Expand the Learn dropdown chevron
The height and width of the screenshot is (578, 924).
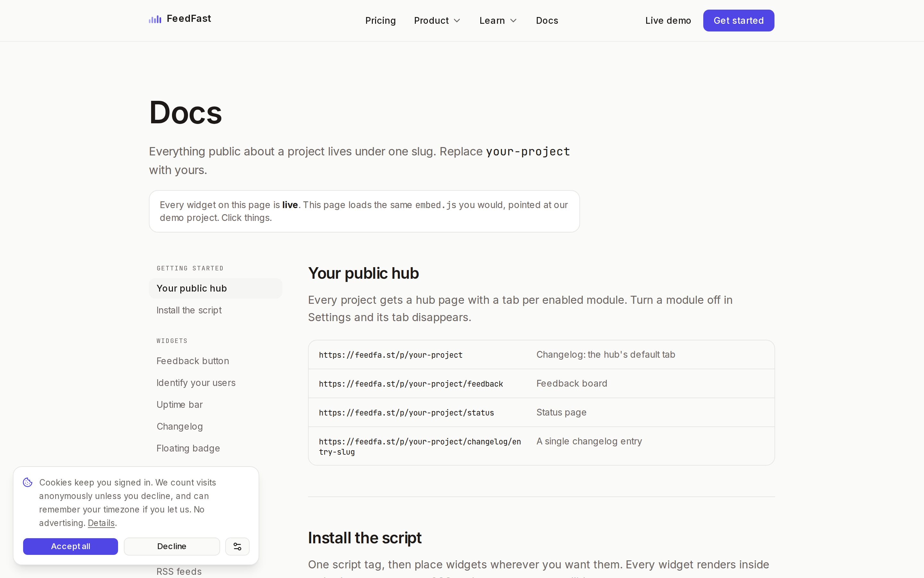513,21
